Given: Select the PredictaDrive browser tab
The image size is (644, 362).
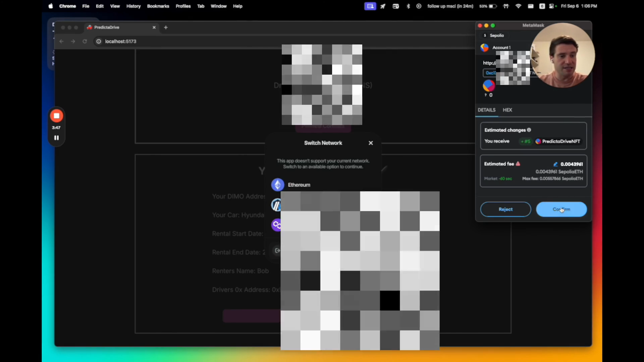Looking at the screenshot, I should click(x=121, y=27).
